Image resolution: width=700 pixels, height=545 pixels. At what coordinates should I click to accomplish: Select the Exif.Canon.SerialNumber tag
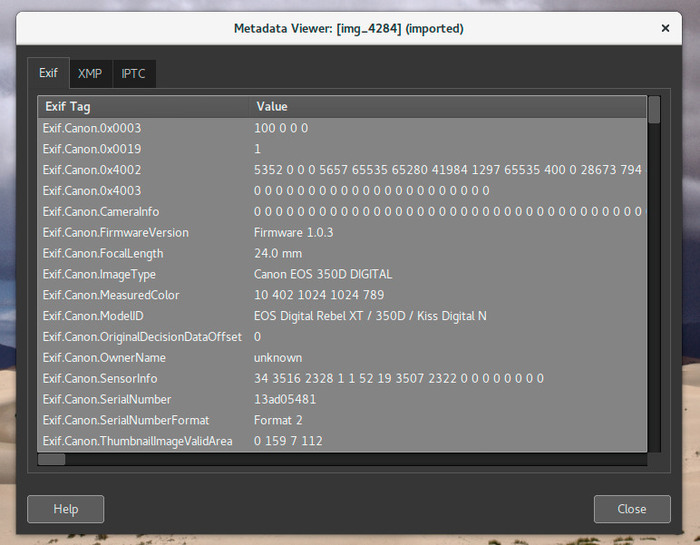tap(107, 399)
